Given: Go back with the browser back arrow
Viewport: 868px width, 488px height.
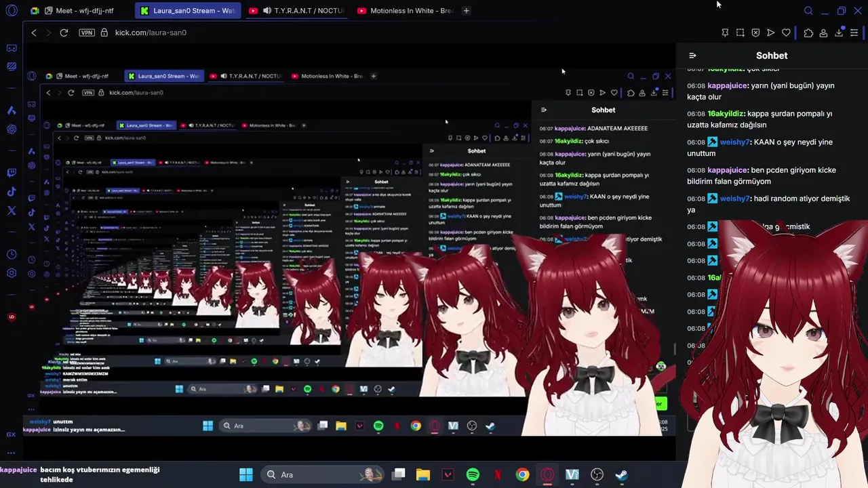Looking at the screenshot, I should [x=34, y=33].
